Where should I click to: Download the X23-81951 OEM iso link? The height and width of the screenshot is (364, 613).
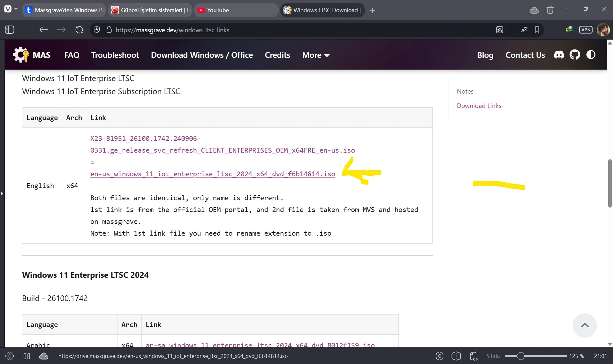click(x=223, y=144)
